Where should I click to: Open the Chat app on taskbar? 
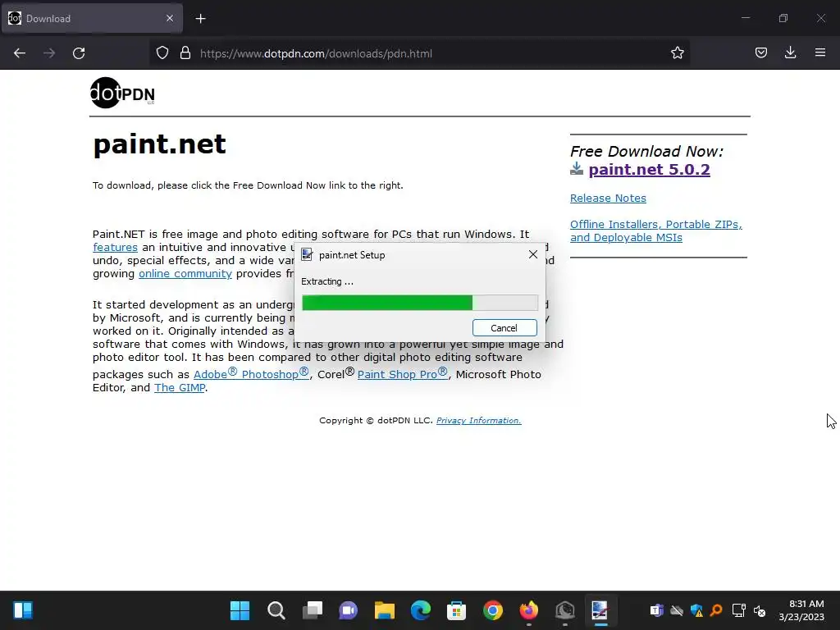click(x=348, y=610)
